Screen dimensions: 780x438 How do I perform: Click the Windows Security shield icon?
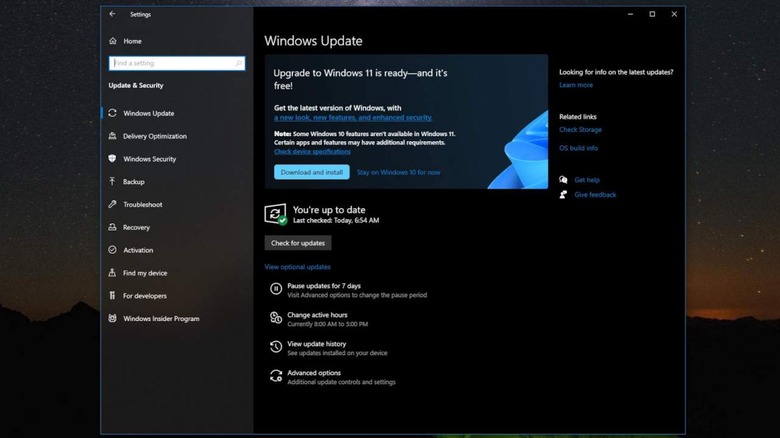point(112,159)
